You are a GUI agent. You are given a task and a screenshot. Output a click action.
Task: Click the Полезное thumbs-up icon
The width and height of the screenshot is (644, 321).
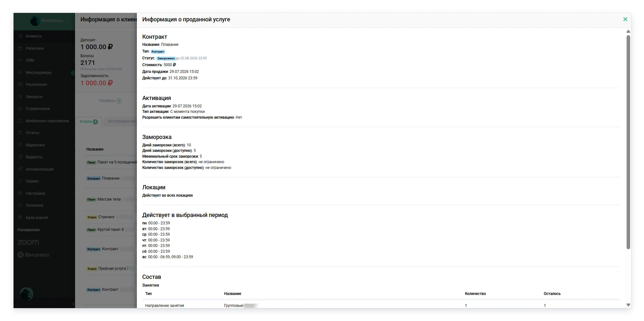coord(20,205)
